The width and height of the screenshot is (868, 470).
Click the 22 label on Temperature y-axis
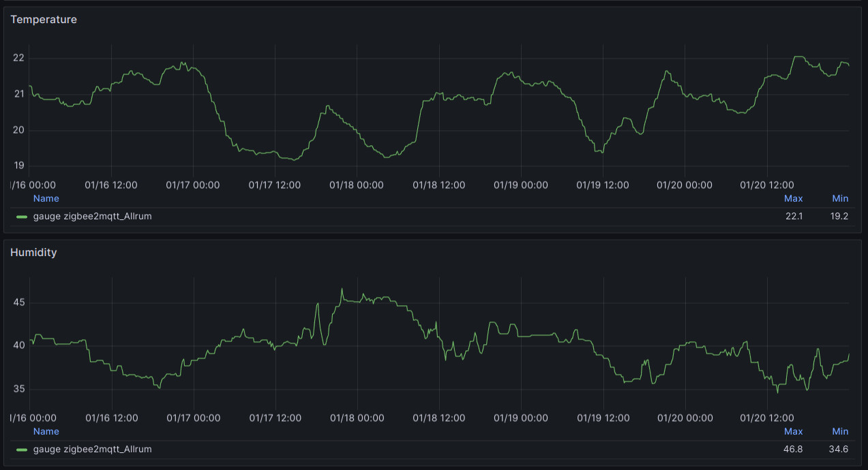point(18,58)
